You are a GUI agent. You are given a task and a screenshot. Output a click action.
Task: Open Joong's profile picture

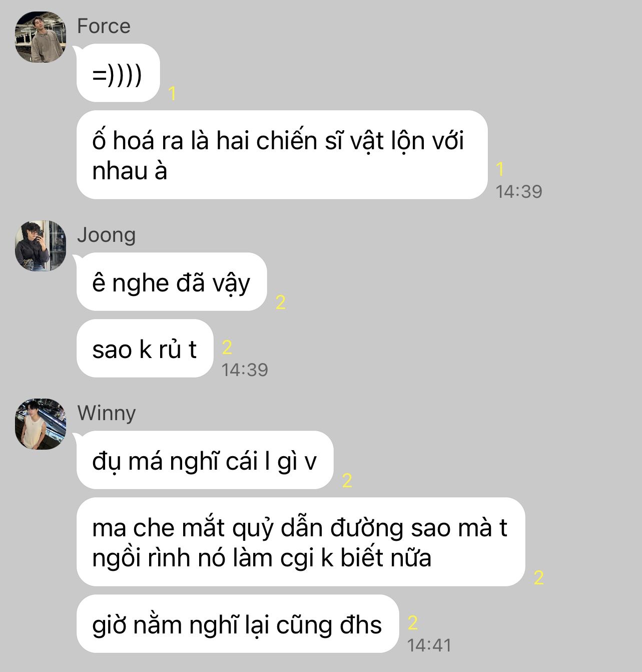41,246
